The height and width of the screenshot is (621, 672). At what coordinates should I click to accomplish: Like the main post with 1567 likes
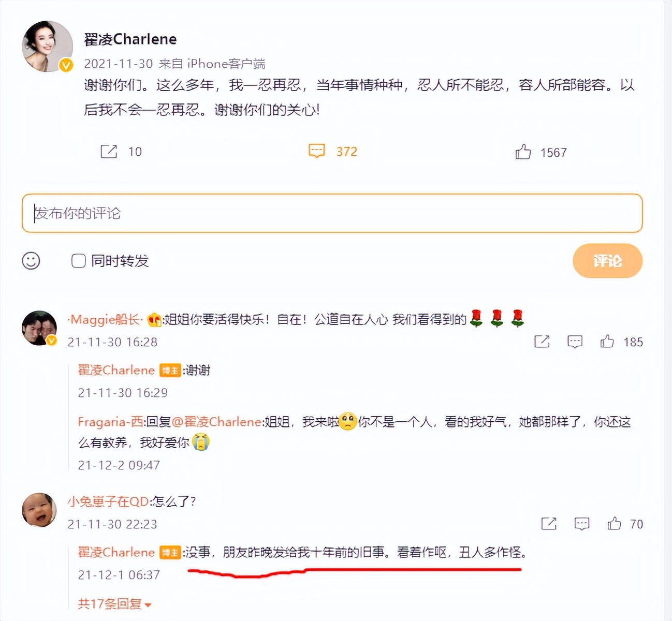click(x=523, y=152)
